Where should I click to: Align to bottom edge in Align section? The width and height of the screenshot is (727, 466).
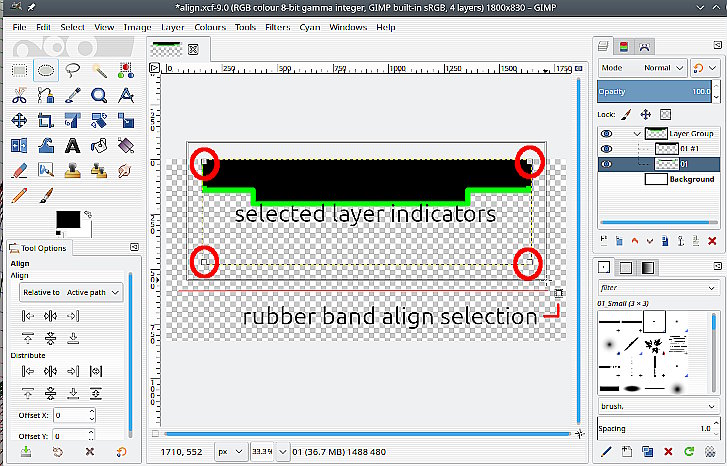click(x=73, y=338)
